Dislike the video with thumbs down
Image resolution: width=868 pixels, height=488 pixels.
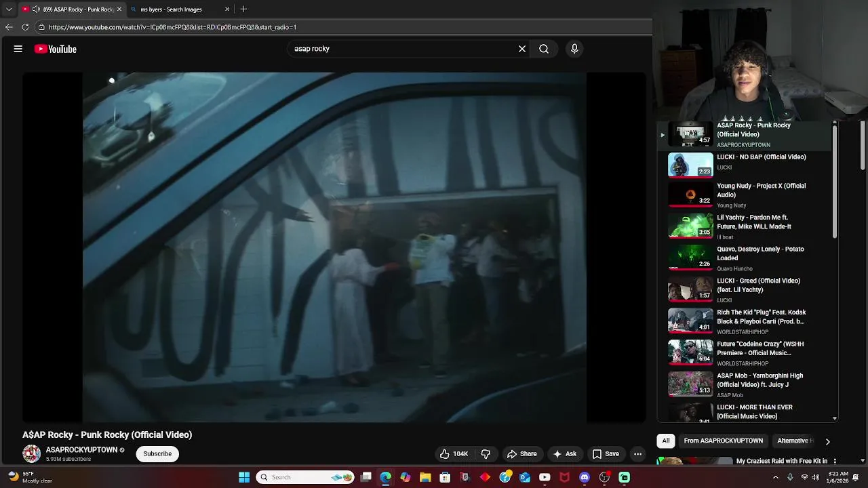click(486, 454)
